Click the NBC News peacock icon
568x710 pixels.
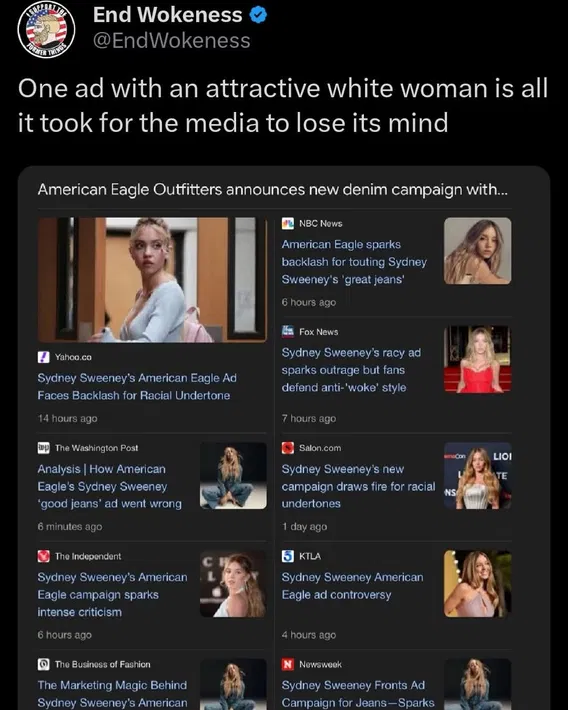[x=288, y=223]
